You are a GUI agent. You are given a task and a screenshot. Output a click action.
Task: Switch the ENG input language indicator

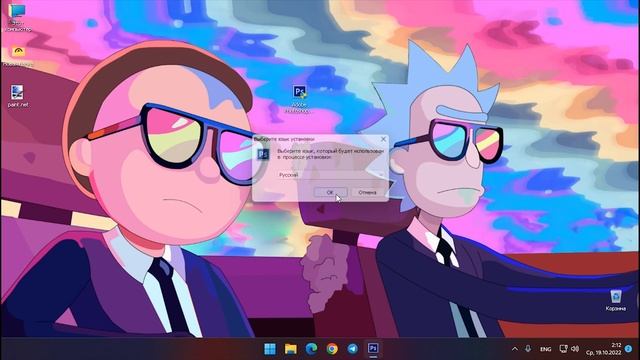point(546,349)
